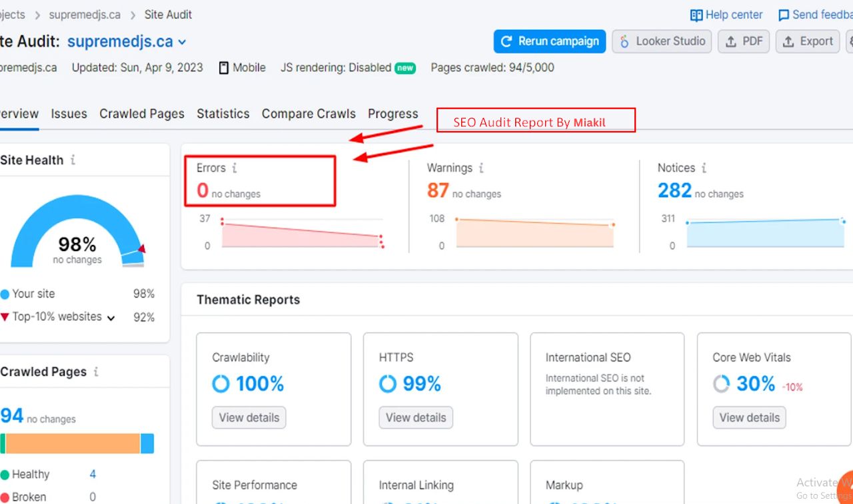Screen dimensions: 853x504
Task: Export the report as PDF
Action: coord(744,41)
